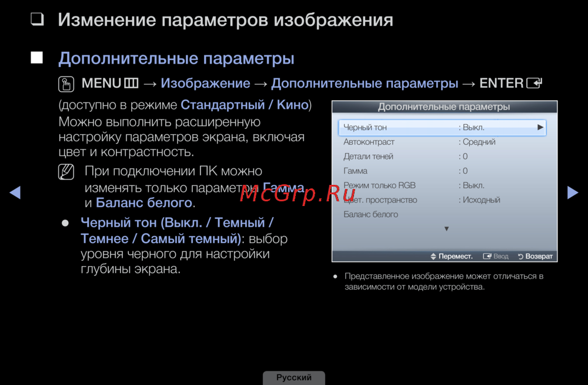Adjust the Гамма value setting
Viewport: 588px width, 385px height.
tap(465, 171)
